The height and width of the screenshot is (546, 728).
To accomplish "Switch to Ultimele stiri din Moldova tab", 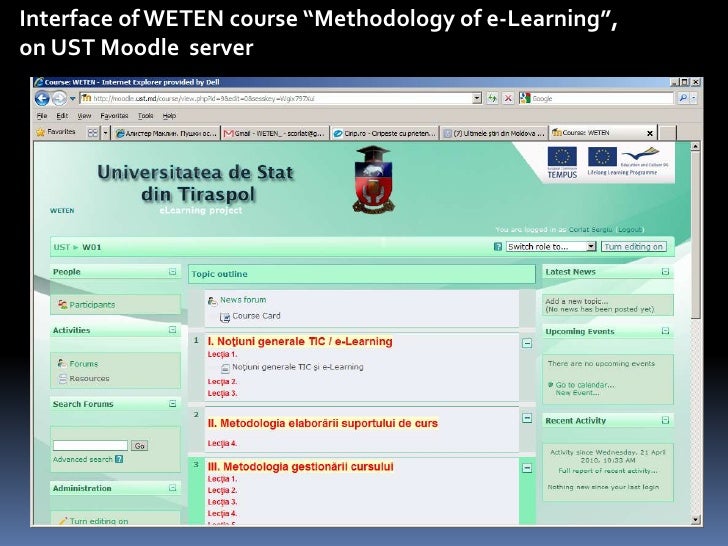I will point(494,133).
